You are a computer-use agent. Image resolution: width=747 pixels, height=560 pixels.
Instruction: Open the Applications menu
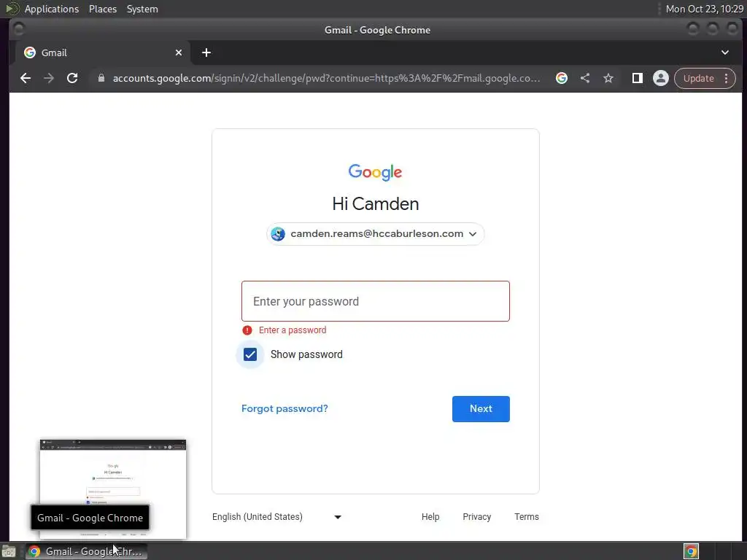52,9
